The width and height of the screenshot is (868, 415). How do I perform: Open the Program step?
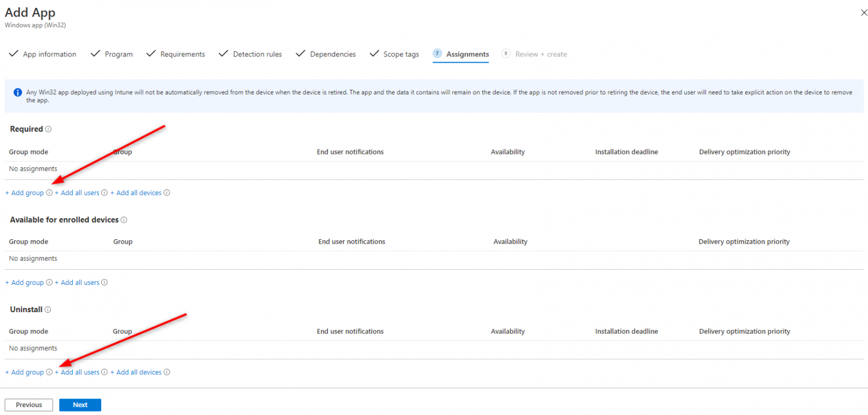[x=118, y=54]
